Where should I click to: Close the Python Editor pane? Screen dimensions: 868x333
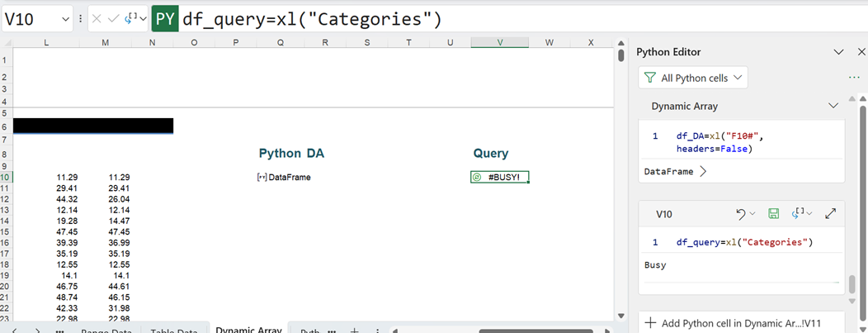(x=861, y=52)
